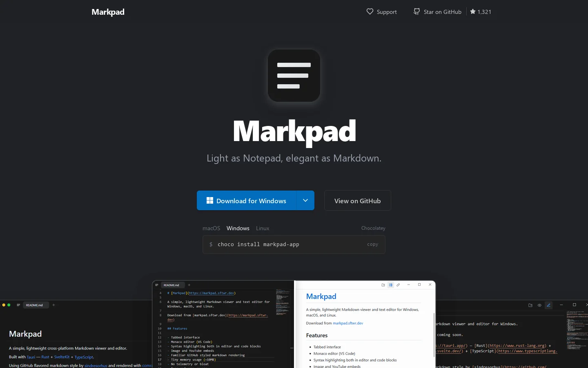
Task: Click the Features heading in preview pane
Action: (317, 335)
